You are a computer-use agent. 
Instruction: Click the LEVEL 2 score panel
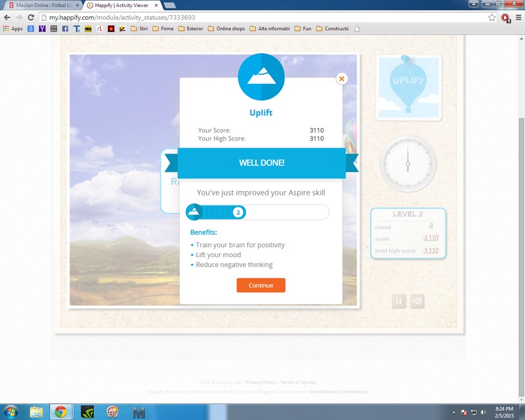[408, 234]
